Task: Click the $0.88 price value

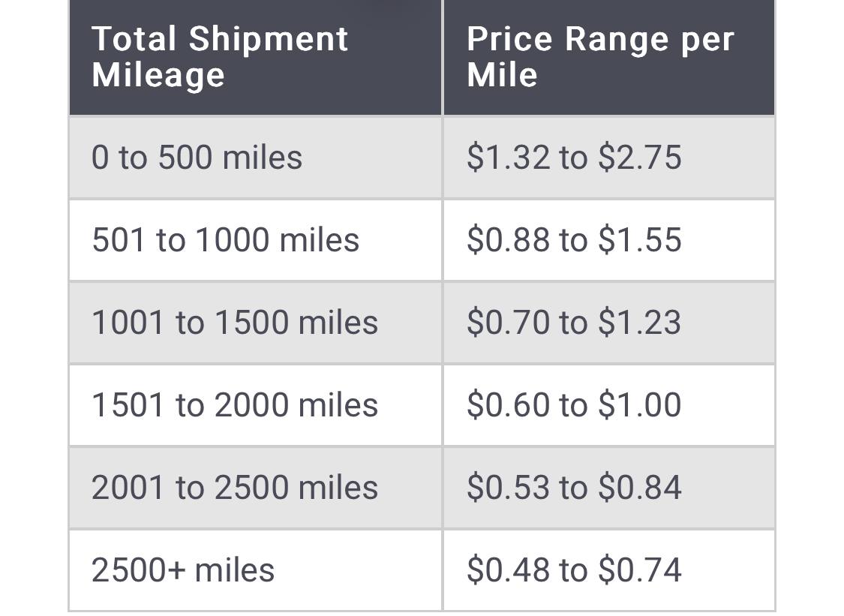Action: (x=508, y=240)
